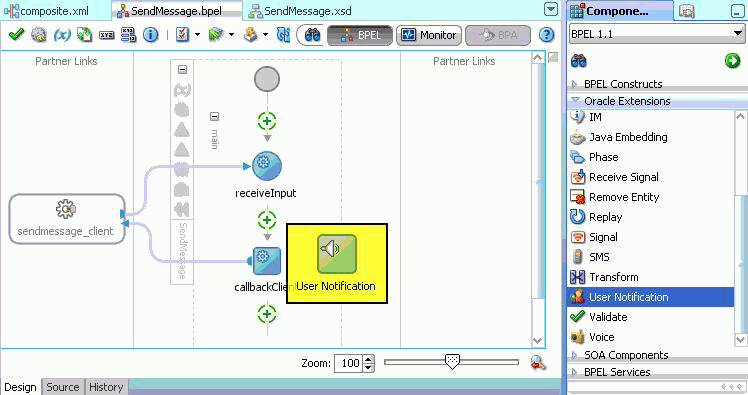Image resolution: width=748 pixels, height=395 pixels.
Task: Collapse the main sequence
Action: click(215, 116)
